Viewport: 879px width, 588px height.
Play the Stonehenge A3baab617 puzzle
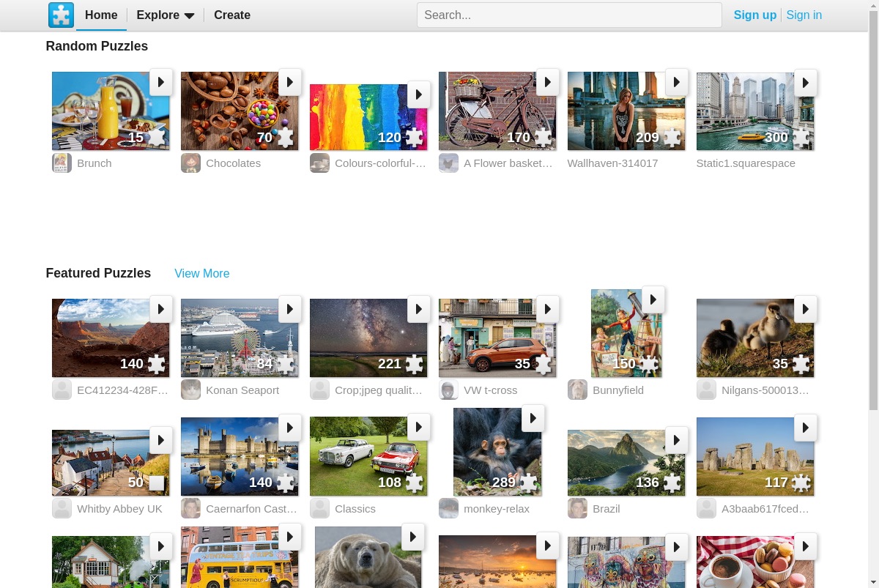[806, 428]
